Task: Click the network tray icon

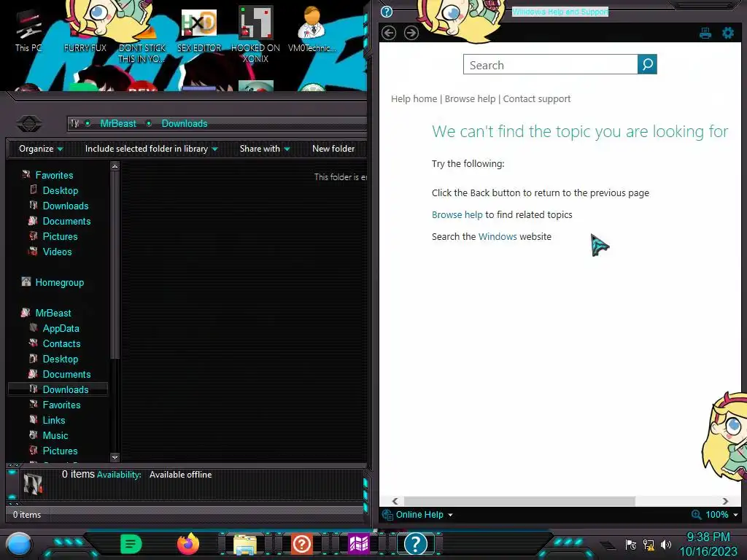Action: pyautogui.click(x=649, y=545)
